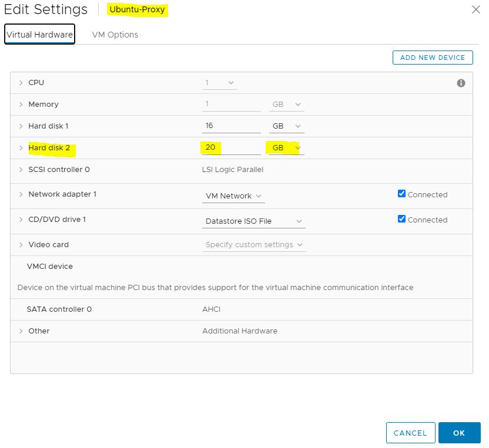Screen dimensions: 489x448
Task: Expand CD/DVD drive 1 section
Action: pyautogui.click(x=21, y=220)
